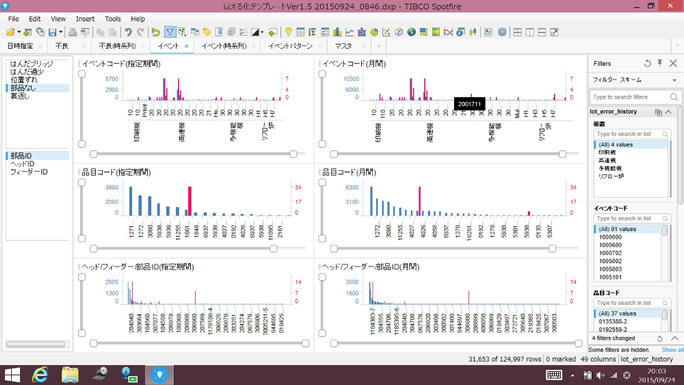Insert a new Map Chart globe icon
684x385 pixels.
coord(411,32)
